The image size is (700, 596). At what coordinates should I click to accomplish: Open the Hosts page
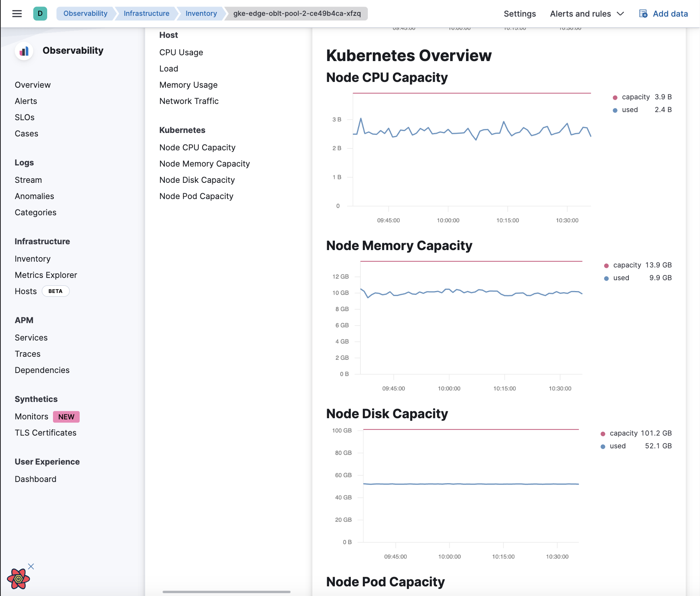coord(26,291)
